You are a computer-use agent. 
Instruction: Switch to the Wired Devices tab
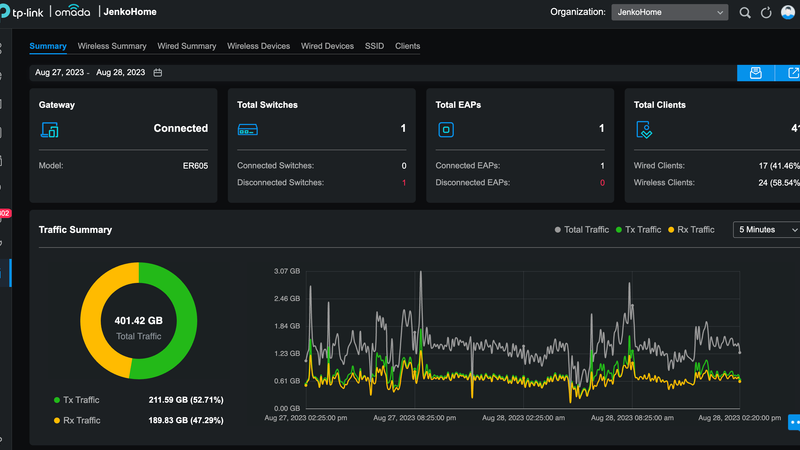(x=327, y=46)
